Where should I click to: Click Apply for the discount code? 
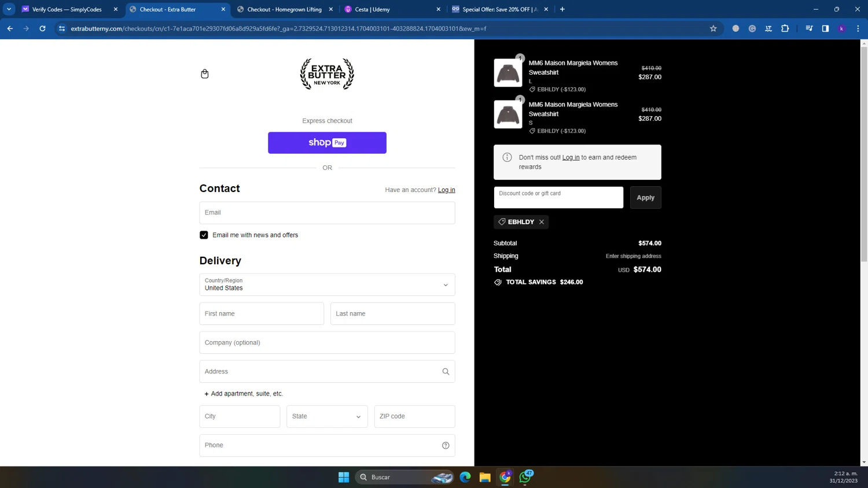tap(646, 198)
